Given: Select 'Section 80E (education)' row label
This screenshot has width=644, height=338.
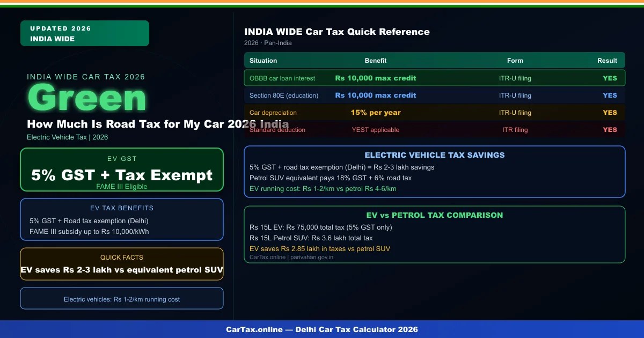Looking at the screenshot, I should pos(284,95).
